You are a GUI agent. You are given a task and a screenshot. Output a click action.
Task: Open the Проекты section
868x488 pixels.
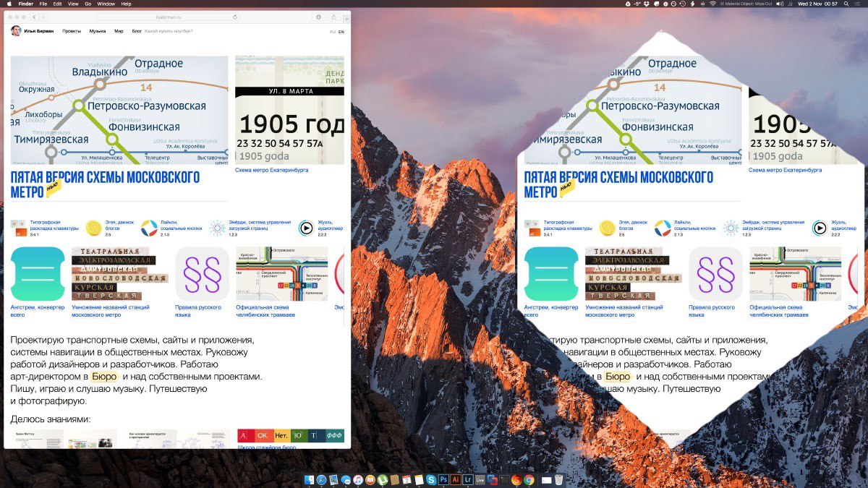[72, 31]
